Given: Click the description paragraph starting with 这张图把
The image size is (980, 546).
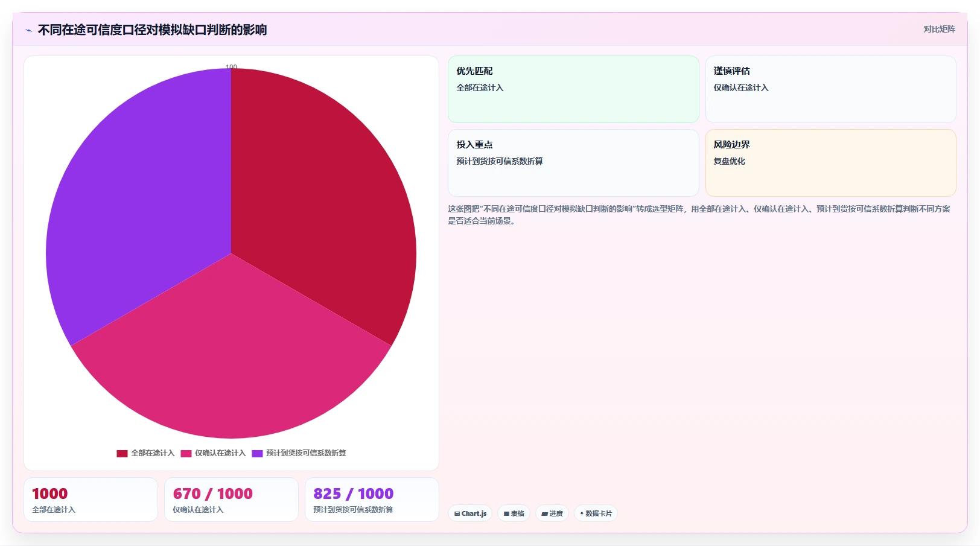Looking at the screenshot, I should (x=699, y=215).
